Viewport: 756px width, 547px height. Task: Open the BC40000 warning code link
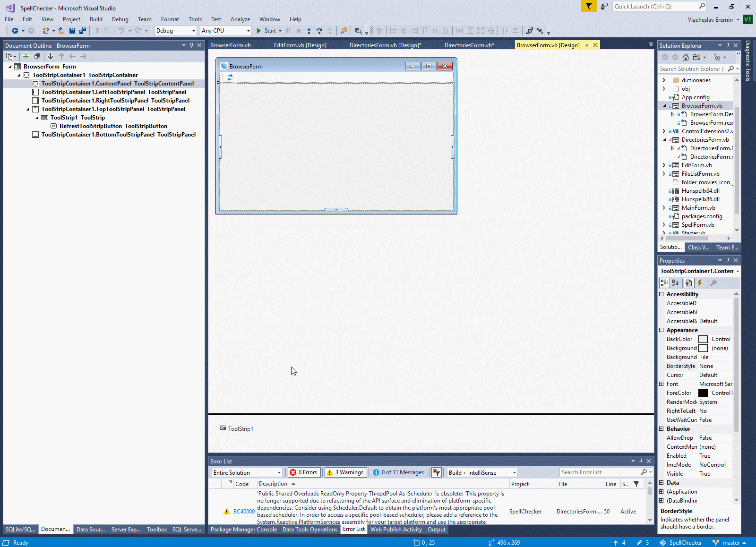tap(244, 512)
